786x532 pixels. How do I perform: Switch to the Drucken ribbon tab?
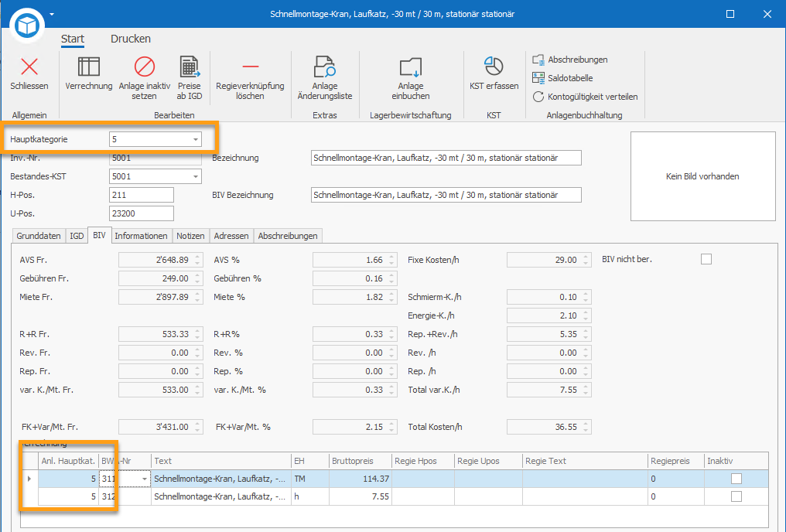[130, 39]
